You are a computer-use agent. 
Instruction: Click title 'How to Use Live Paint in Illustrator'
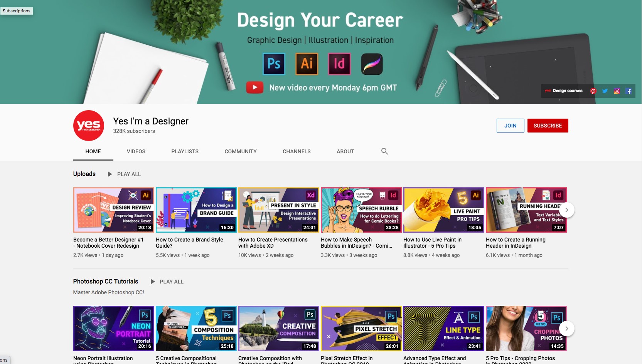pyautogui.click(x=432, y=243)
